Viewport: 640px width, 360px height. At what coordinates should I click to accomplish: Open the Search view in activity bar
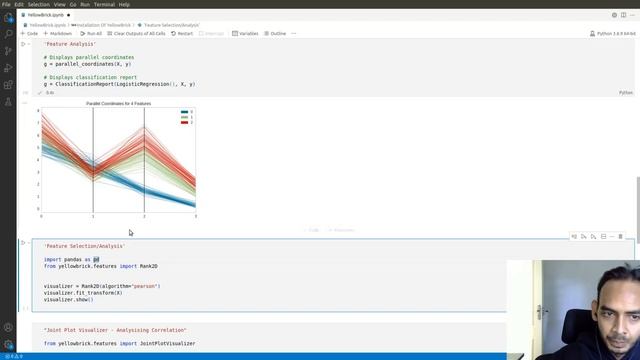tap(8, 34)
